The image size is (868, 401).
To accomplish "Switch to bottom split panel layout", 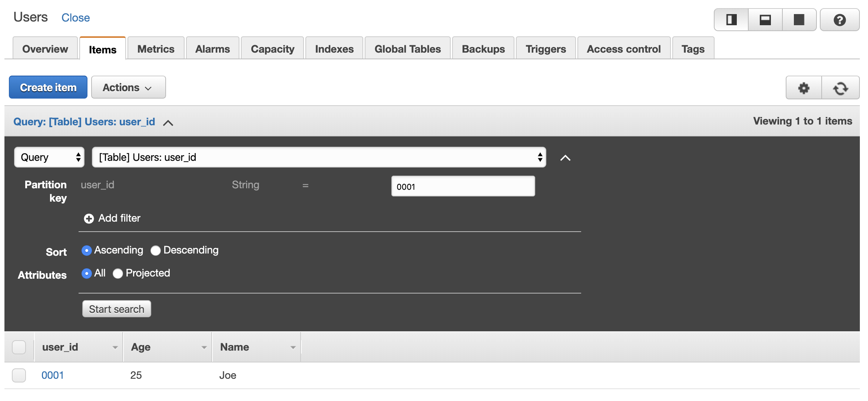I will [765, 20].
